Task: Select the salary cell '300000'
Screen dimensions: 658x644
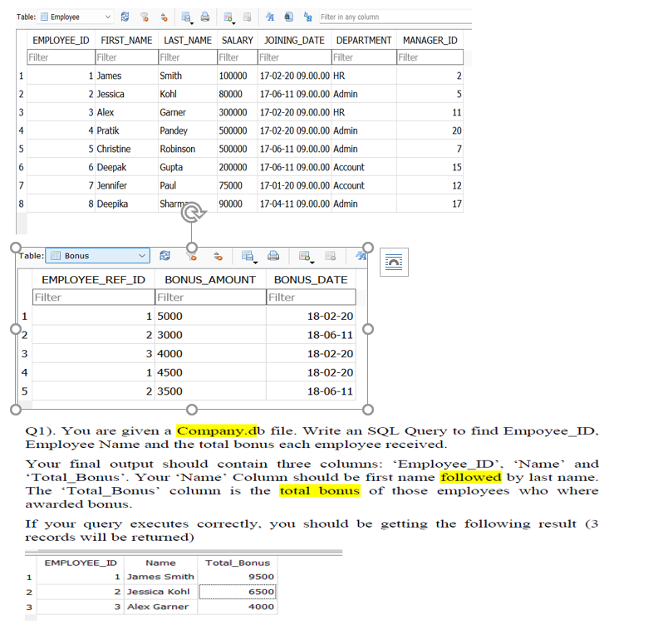Action: 237,112
